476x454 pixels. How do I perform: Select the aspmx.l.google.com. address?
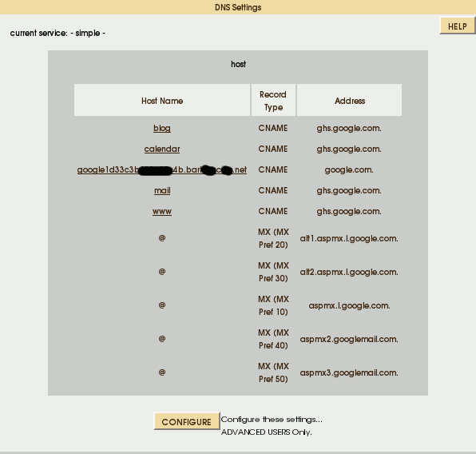349,305
